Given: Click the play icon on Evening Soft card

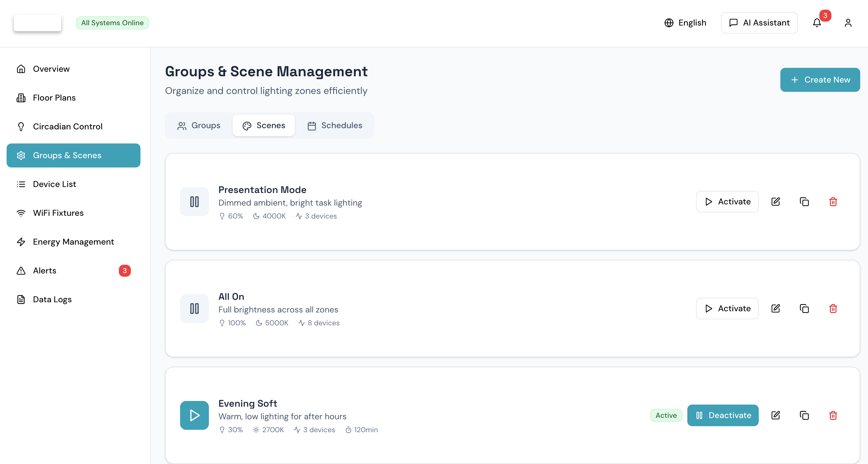Looking at the screenshot, I should pos(194,415).
